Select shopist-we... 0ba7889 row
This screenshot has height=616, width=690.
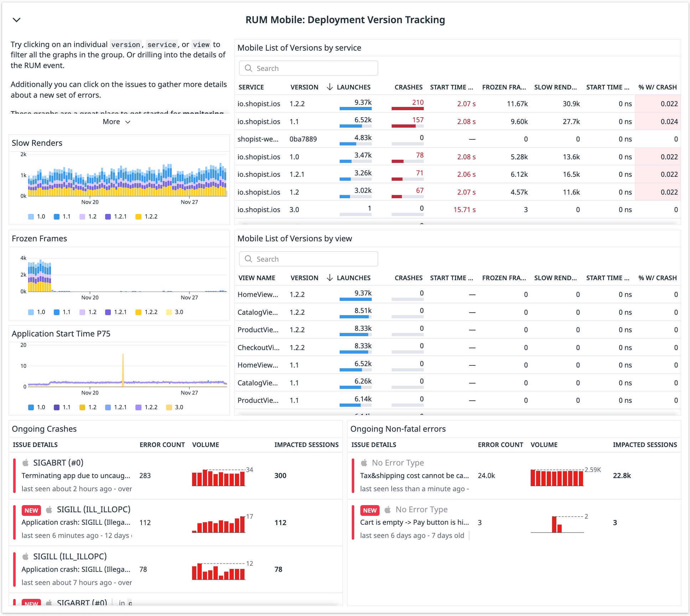tap(458, 139)
